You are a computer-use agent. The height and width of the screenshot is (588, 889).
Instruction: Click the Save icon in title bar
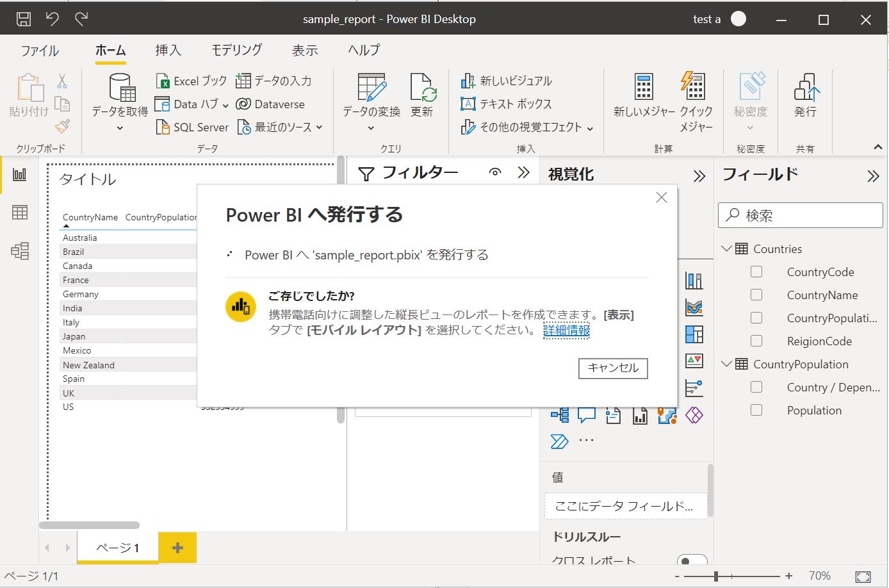point(24,19)
